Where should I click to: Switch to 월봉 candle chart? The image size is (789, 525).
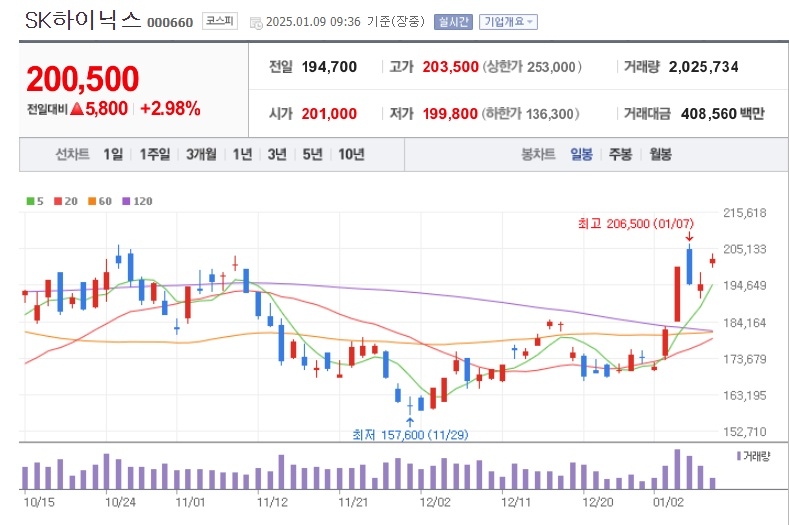[x=660, y=154]
